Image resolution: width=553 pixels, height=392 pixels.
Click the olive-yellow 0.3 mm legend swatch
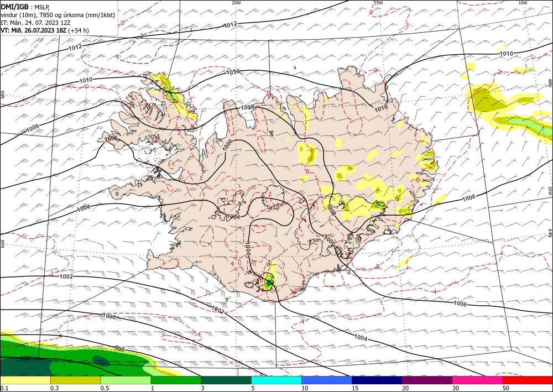(75, 380)
